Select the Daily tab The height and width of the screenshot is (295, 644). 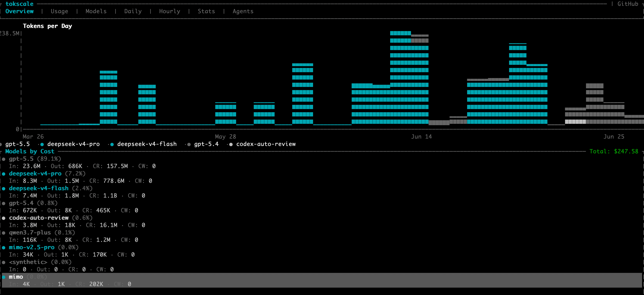coord(133,11)
